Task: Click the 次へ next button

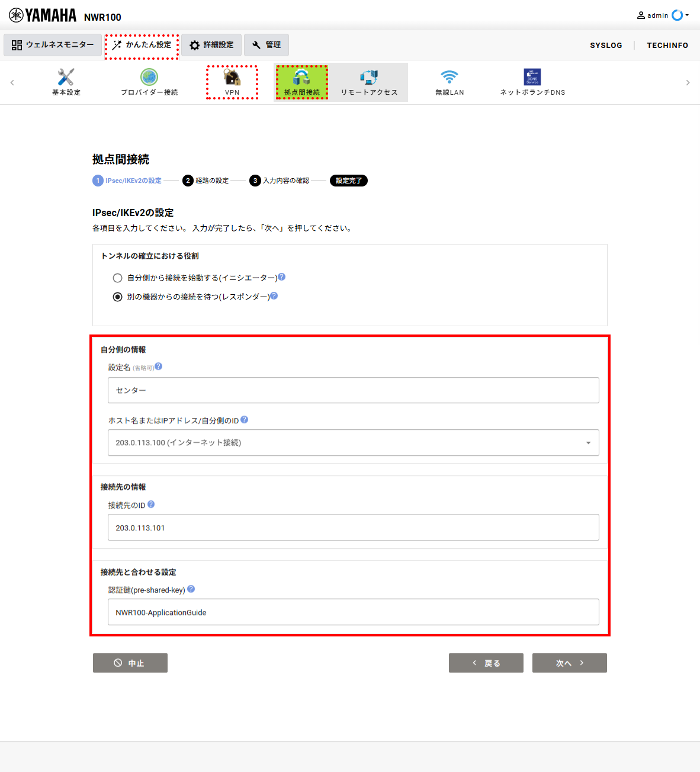Action: [x=570, y=663]
